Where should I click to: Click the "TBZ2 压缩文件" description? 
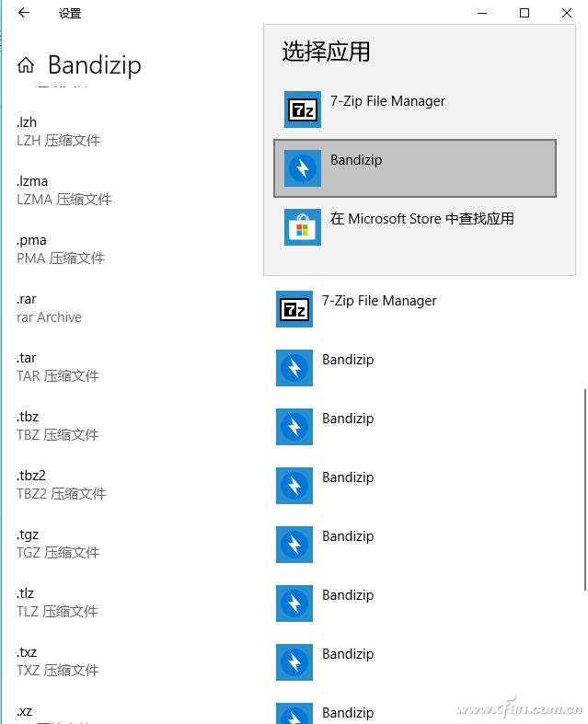62,494
